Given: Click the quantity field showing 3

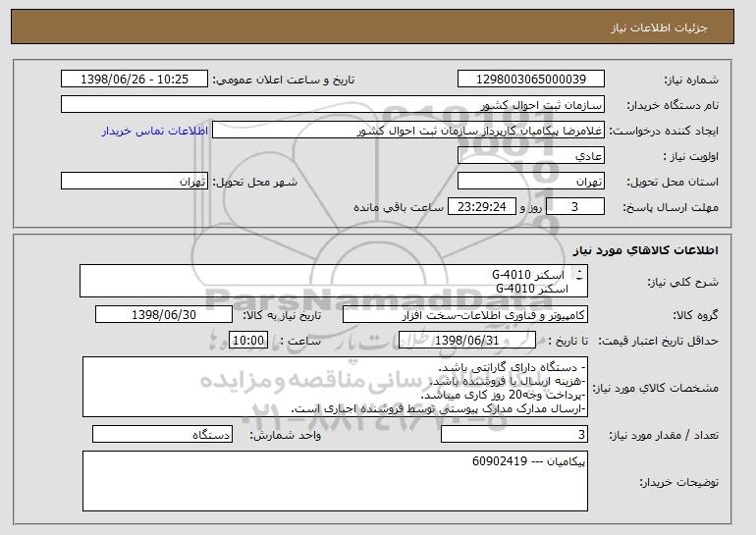Looking at the screenshot, I should pyautogui.click(x=514, y=434).
